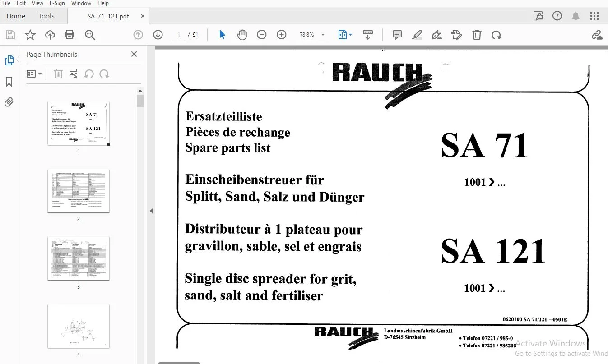608x364 pixels.
Task: Open the Edit PDF tool
Action: [457, 35]
